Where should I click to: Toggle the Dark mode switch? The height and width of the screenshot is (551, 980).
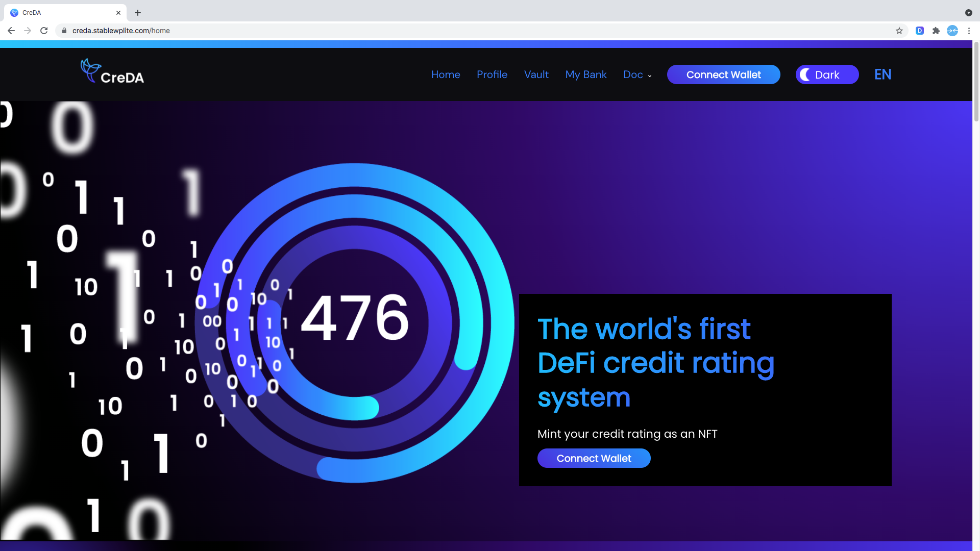827,74
